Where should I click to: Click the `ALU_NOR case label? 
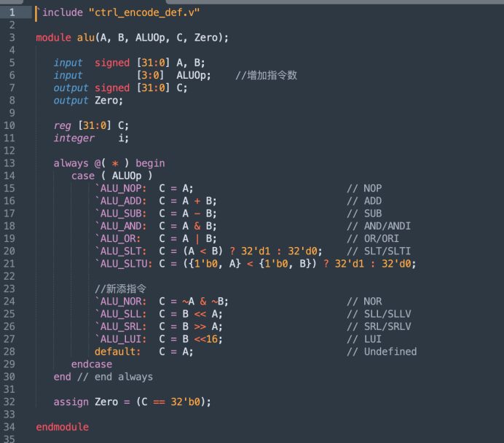point(121,302)
